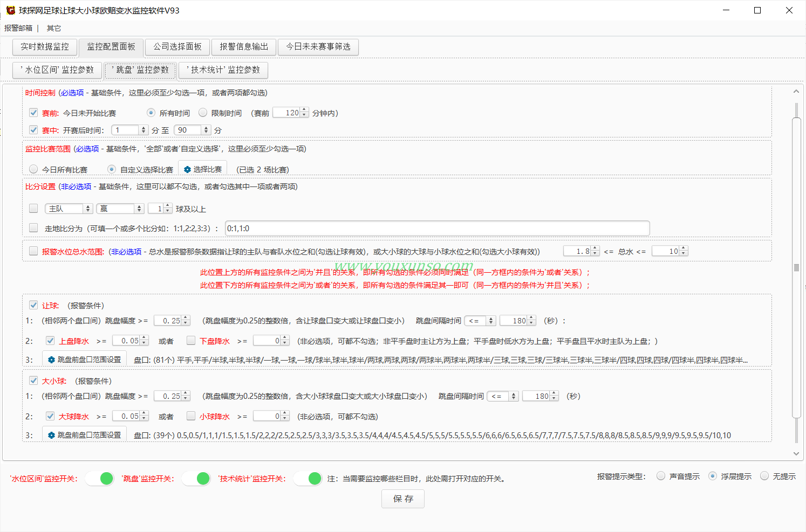Open 大小球 跳盘前盘口范围设置 gear button
This screenshot has width=806, height=532.
pos(84,434)
